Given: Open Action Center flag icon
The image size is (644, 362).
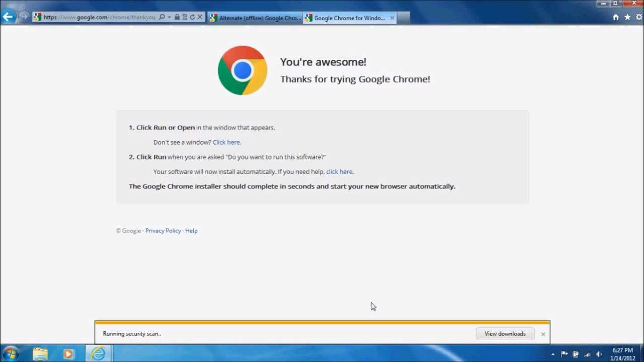Looking at the screenshot, I should 564,354.
